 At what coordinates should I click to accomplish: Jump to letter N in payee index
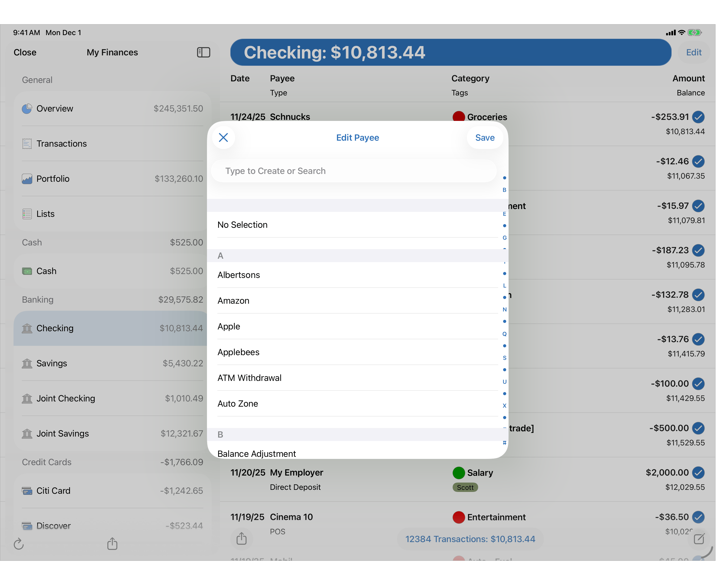tap(504, 310)
